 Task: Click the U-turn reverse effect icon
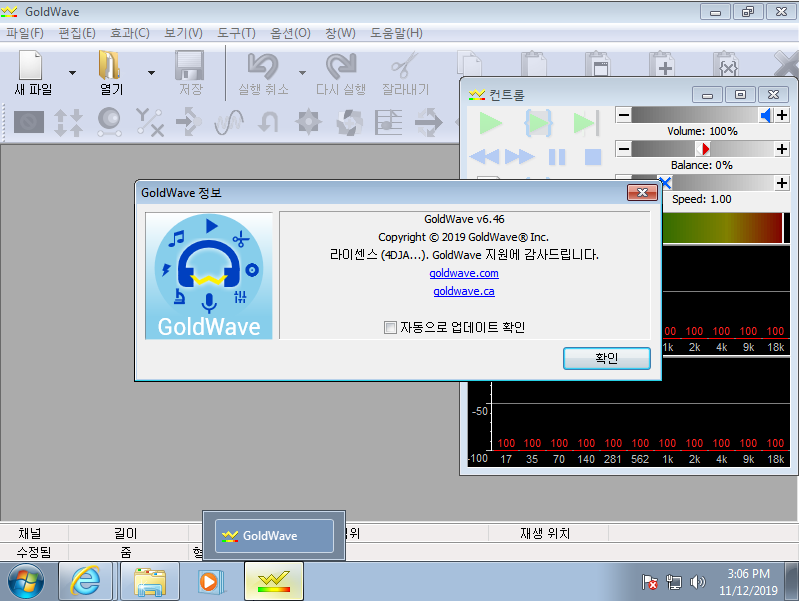pos(269,123)
